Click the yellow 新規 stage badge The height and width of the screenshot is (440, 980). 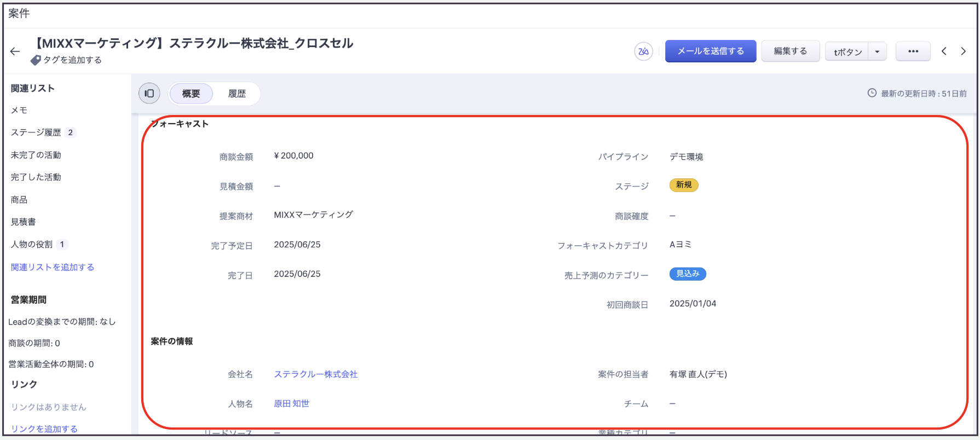(683, 185)
